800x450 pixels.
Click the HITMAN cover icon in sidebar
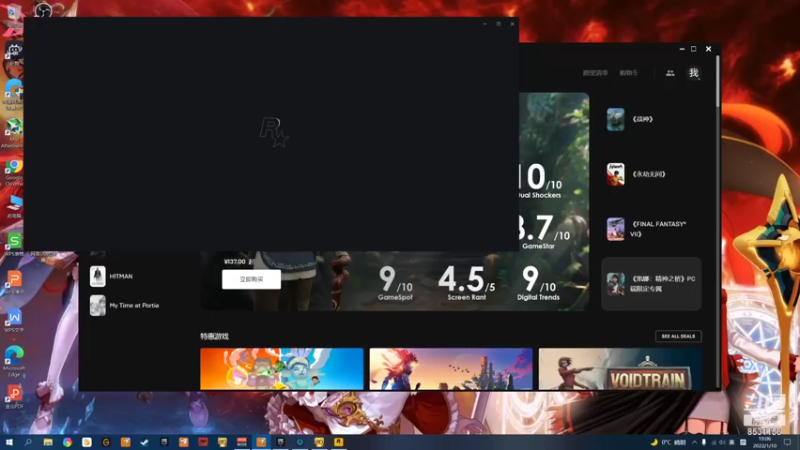click(x=97, y=276)
